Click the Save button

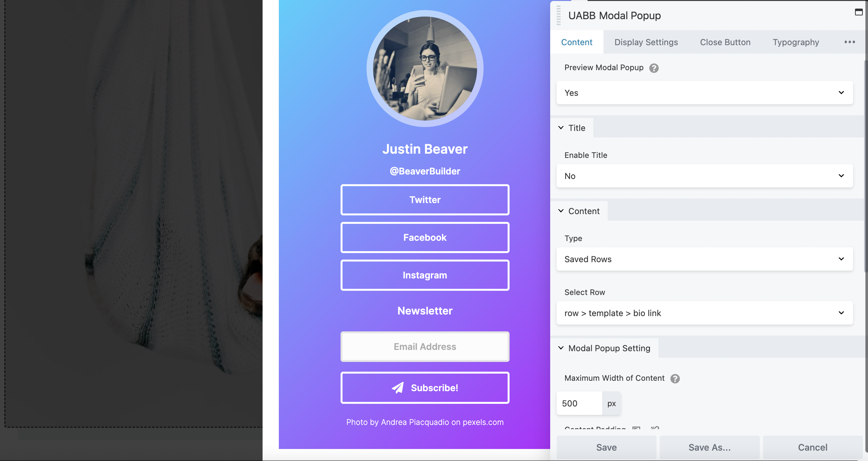click(606, 447)
